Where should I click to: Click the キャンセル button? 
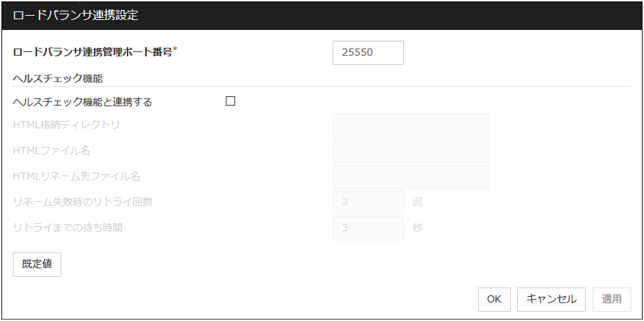(x=551, y=300)
